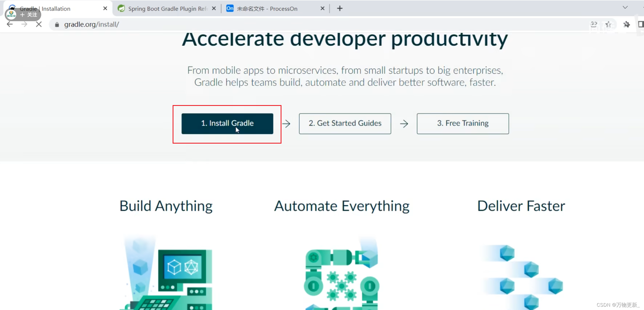Open the side panel icon
This screenshot has height=310, width=644.
coord(641,24)
